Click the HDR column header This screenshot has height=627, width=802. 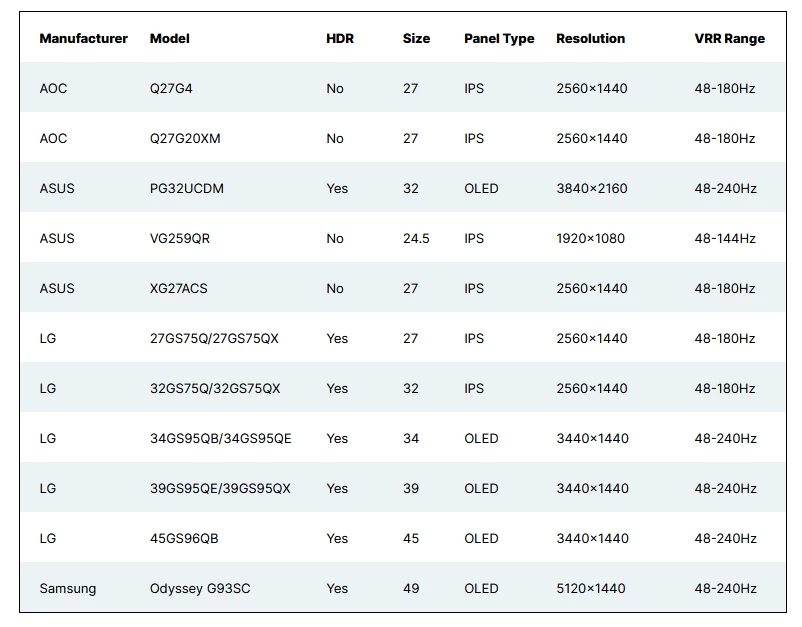(x=340, y=38)
